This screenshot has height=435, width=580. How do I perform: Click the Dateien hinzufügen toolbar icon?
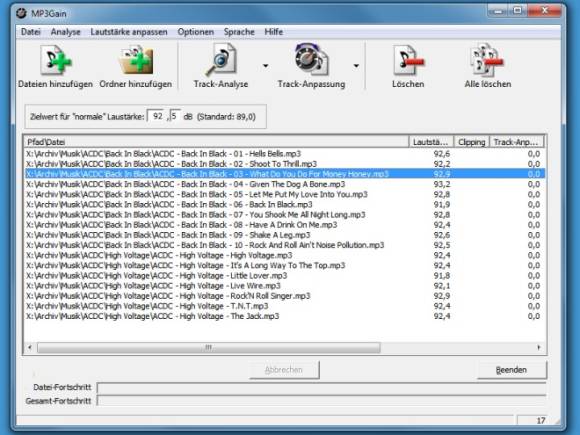point(55,60)
